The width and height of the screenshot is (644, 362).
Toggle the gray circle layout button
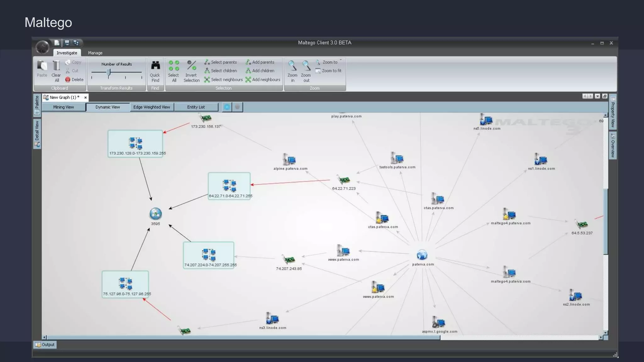click(x=237, y=107)
